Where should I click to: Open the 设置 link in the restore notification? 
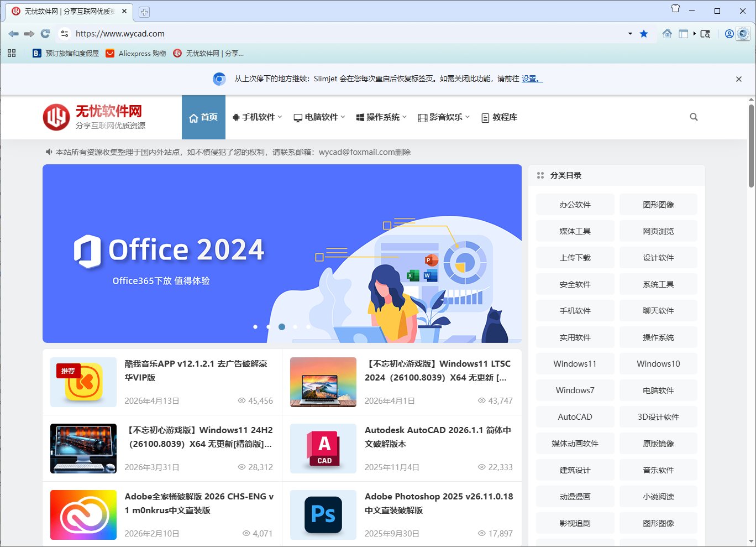(529, 79)
